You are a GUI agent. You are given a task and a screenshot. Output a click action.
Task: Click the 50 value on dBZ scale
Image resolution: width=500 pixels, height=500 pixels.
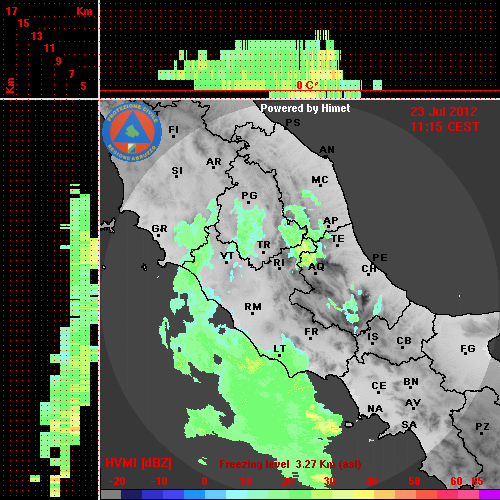click(415, 481)
